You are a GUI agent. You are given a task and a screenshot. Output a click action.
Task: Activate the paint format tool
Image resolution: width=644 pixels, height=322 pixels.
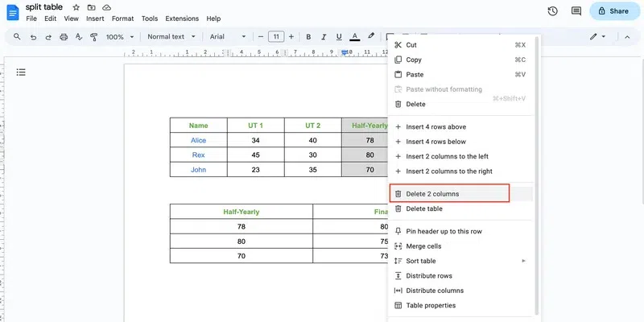coord(93,37)
